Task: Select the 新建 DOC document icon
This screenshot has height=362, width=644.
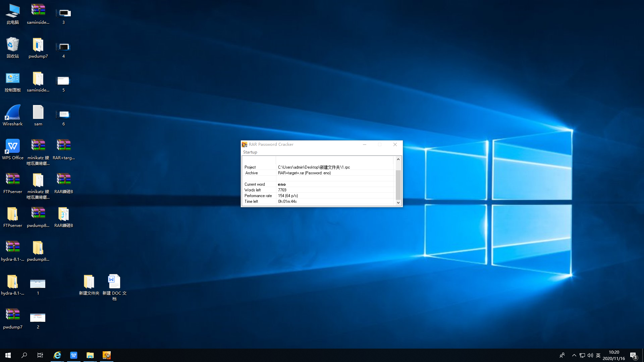Action: click(114, 282)
